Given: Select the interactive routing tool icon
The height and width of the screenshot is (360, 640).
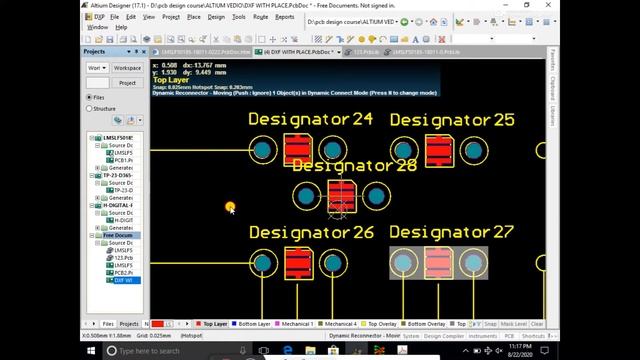Looking at the screenshot, I should [329, 40].
